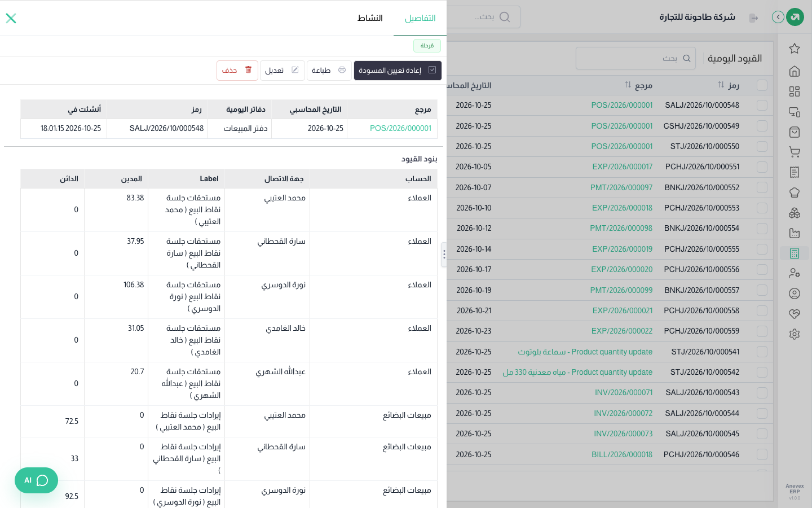Select checkbox for SALJ/2026/10/000548 row
Image resolution: width=812 pixels, height=508 pixels.
point(762,106)
